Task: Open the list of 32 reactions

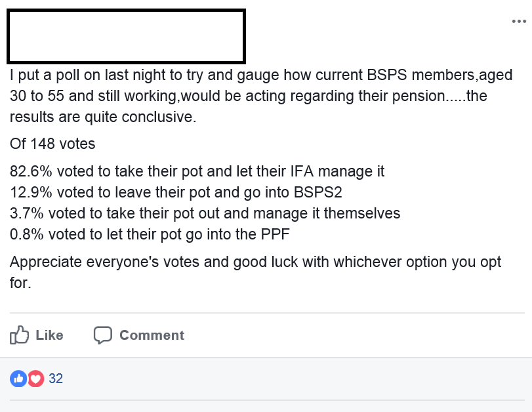Action: [x=56, y=379]
